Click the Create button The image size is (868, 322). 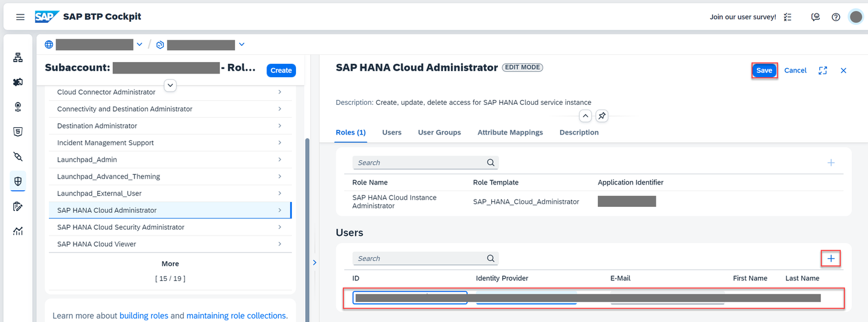click(281, 71)
